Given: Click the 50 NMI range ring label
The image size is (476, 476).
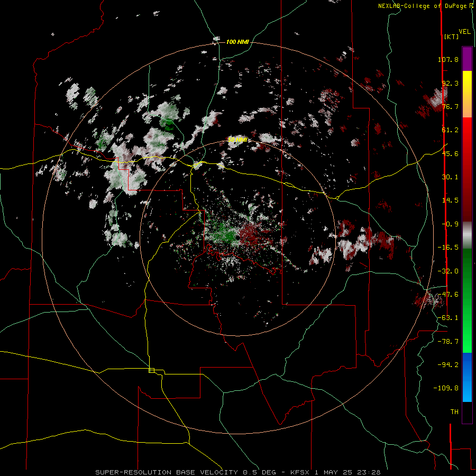Looking at the screenshot, I should (237, 140).
